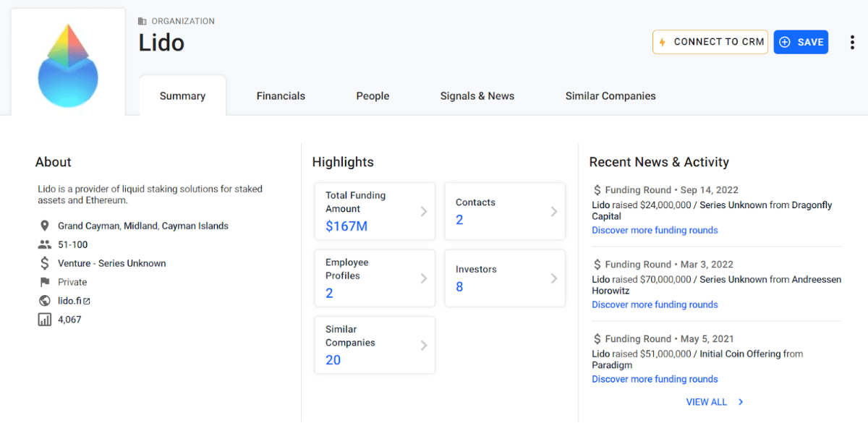Expand the Similar Companies card chevron
The height and width of the screenshot is (423, 868).
coord(424,346)
